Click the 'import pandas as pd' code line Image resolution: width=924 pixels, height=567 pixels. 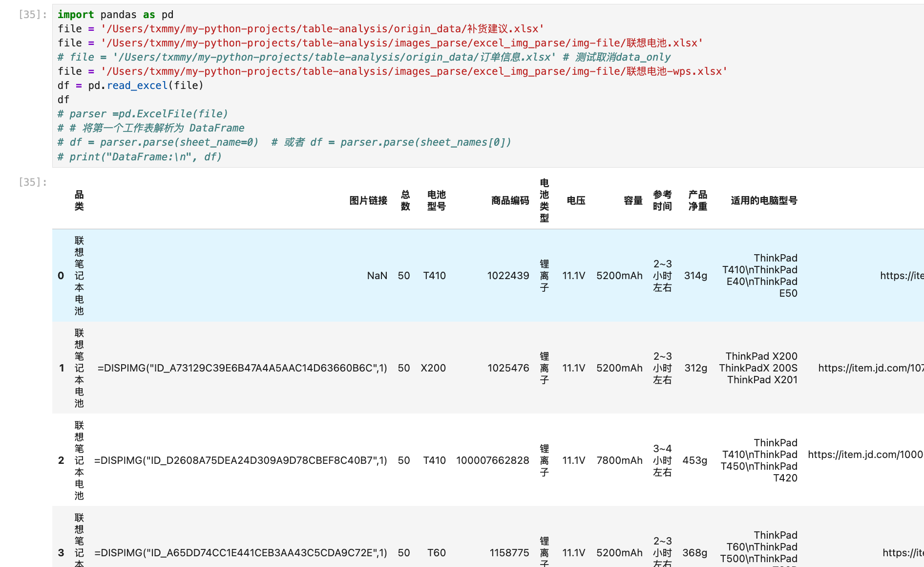coord(116,15)
